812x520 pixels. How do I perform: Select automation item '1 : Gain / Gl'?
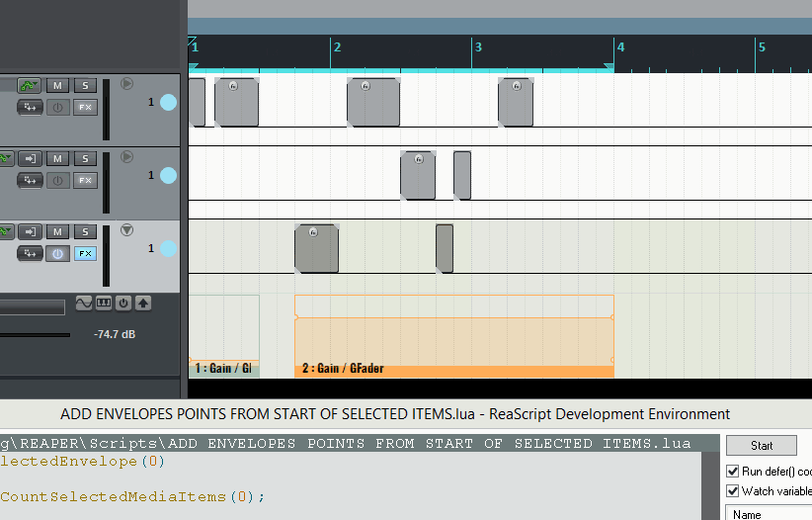click(223, 336)
